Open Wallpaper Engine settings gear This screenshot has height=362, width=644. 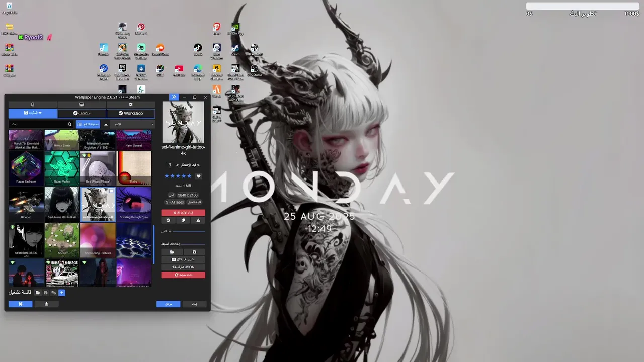click(x=131, y=105)
